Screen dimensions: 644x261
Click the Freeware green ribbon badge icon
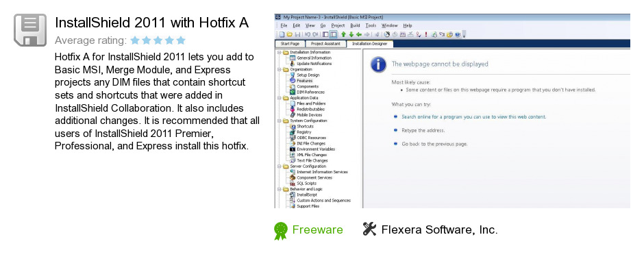pos(281,231)
